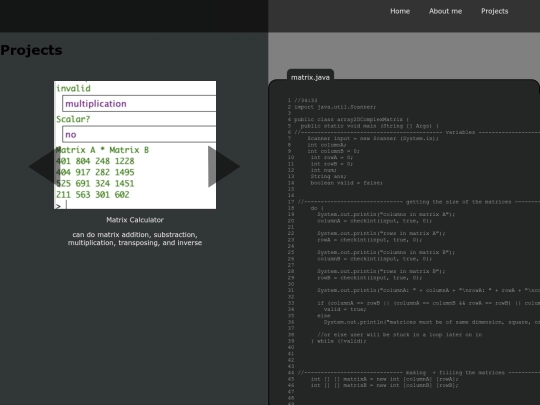The width and height of the screenshot is (540, 405).
Task: Open the Matrix Calculator screenshot thumbnail
Action: (135, 145)
